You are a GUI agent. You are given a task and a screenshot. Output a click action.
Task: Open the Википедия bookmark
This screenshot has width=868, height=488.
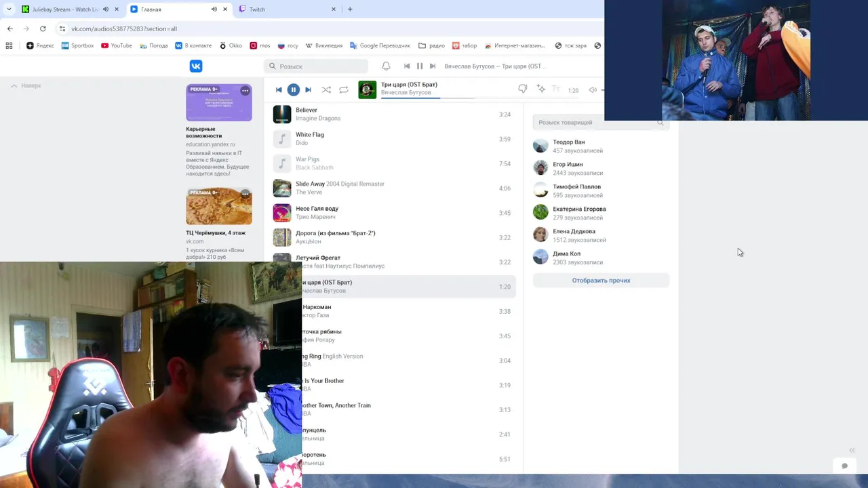coord(324,45)
